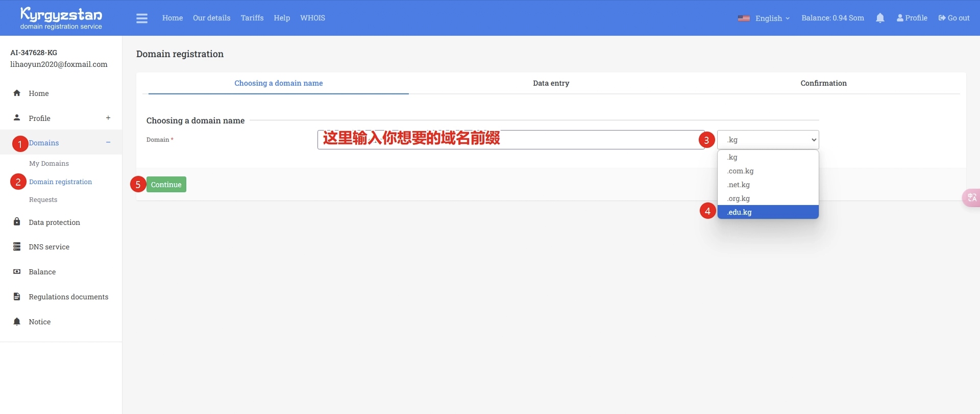
Task: Open Home in the top navigation
Action: coord(173,18)
